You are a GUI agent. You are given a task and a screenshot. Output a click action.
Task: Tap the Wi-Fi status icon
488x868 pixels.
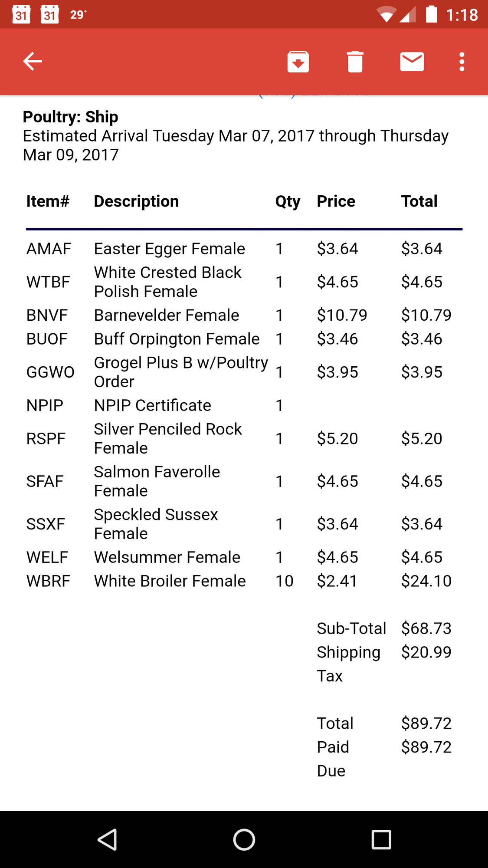click(x=386, y=15)
